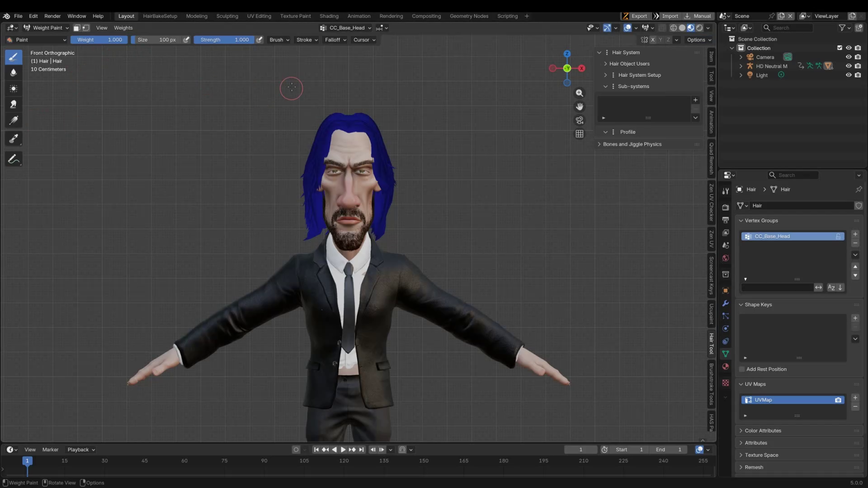This screenshot has width=868, height=488.
Task: Open the Falloff dropdown
Action: coord(335,40)
